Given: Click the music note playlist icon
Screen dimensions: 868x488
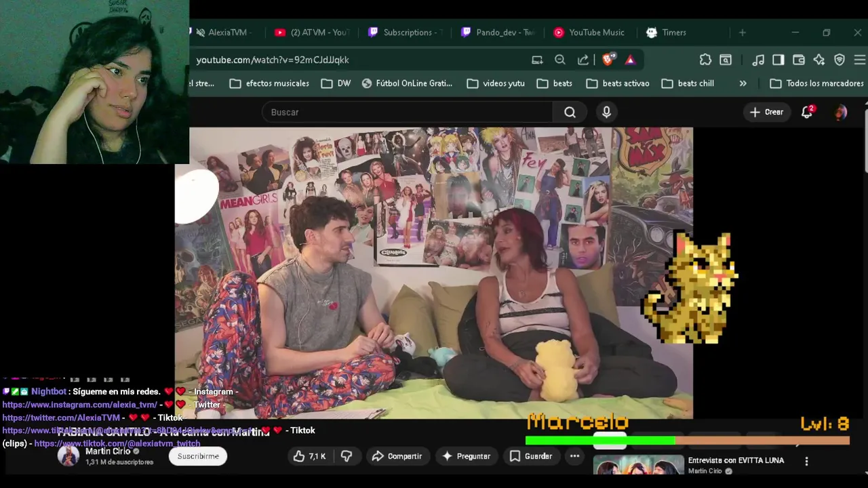Looking at the screenshot, I should (758, 60).
